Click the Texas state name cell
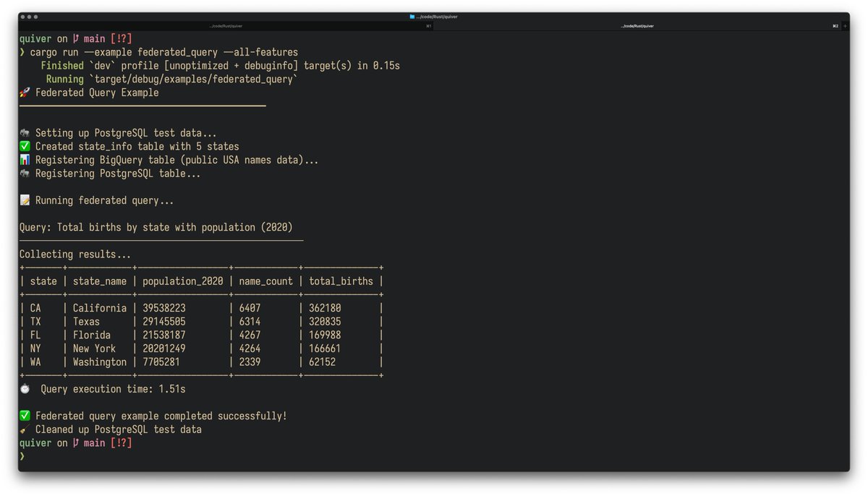The height and width of the screenshot is (496, 868). [x=86, y=322]
